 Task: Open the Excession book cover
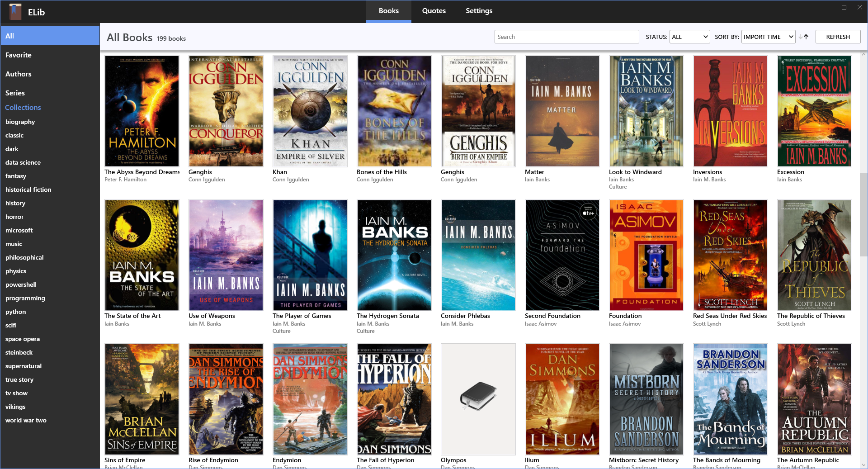815,111
